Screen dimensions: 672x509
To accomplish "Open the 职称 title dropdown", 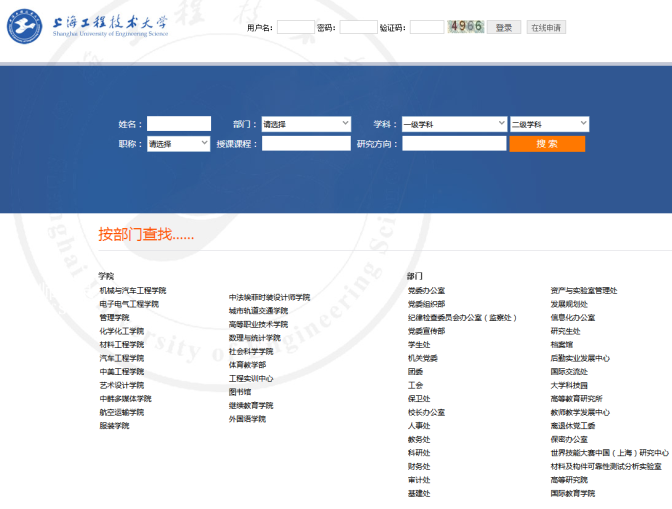I will pyautogui.click(x=178, y=144).
